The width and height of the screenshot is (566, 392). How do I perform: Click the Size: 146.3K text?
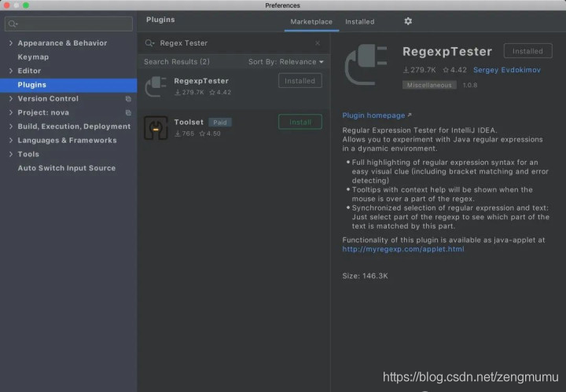(x=365, y=276)
